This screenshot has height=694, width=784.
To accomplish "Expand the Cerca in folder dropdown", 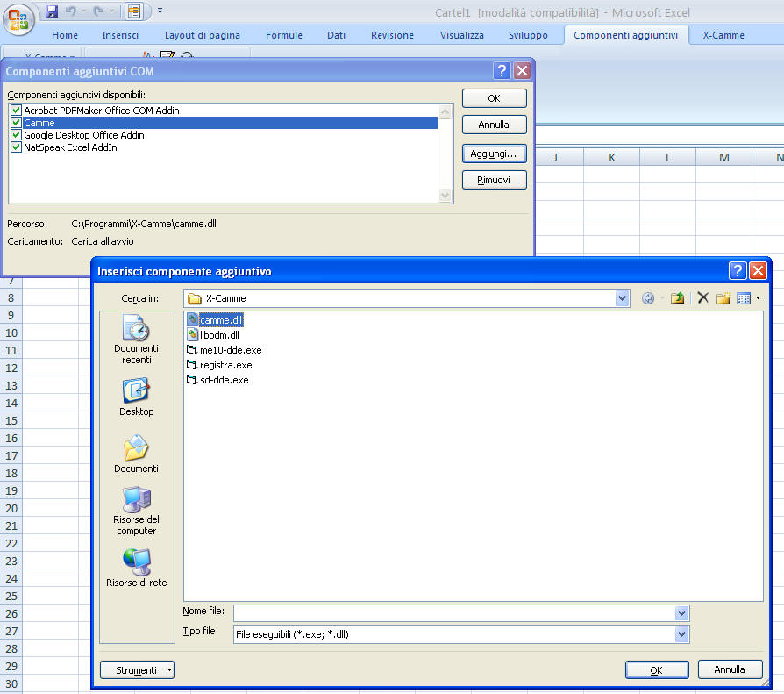I will pos(622,298).
